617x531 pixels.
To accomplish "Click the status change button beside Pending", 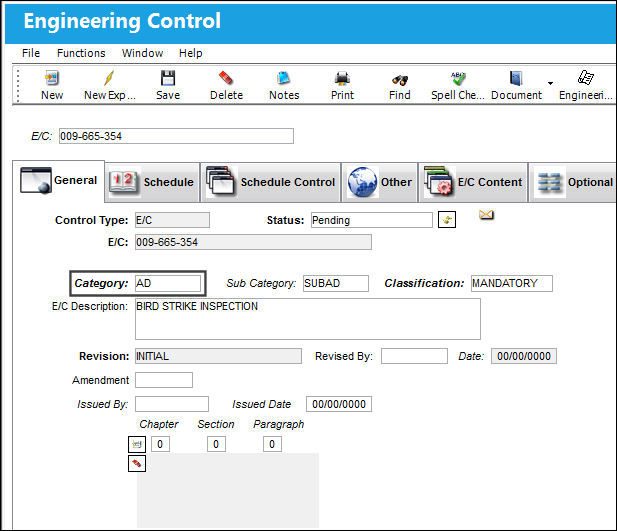I will click(447, 220).
